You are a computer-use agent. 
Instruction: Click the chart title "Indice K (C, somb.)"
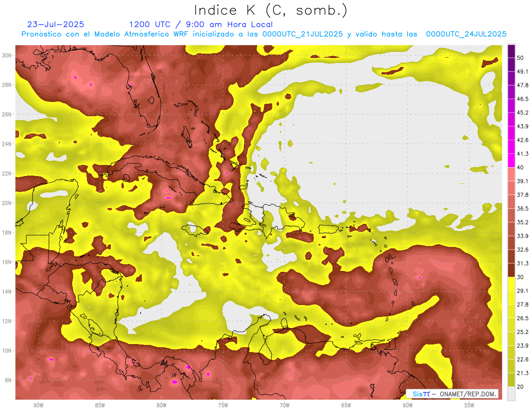point(271,10)
